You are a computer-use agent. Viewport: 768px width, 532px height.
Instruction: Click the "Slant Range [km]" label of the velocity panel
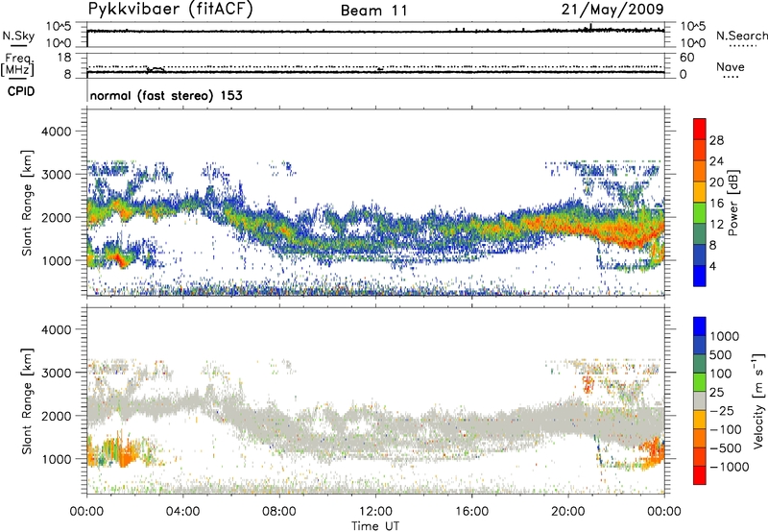click(27, 400)
